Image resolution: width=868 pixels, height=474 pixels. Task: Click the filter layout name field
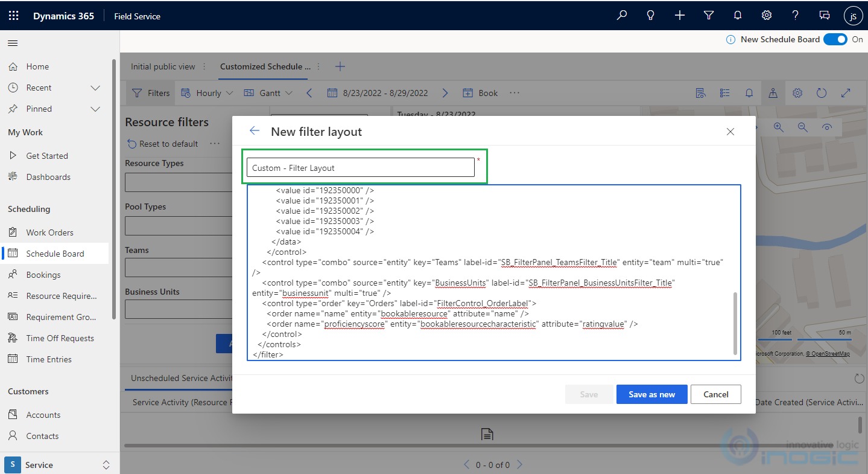point(360,168)
